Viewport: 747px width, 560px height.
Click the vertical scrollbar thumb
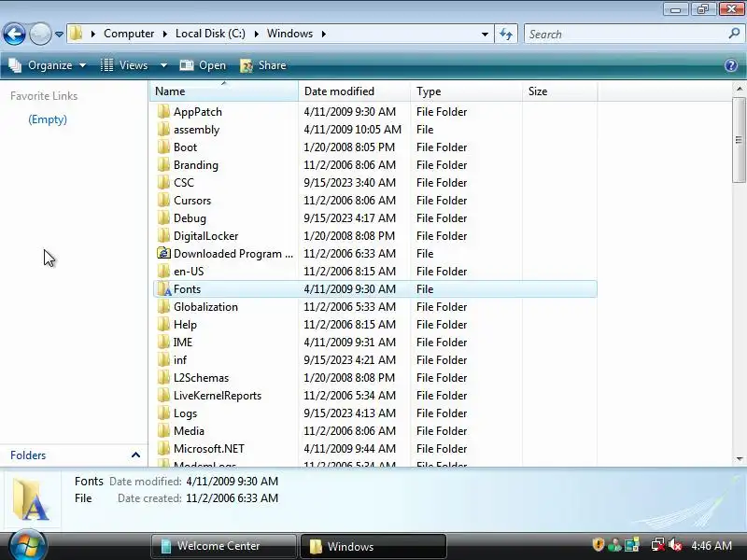(x=740, y=139)
